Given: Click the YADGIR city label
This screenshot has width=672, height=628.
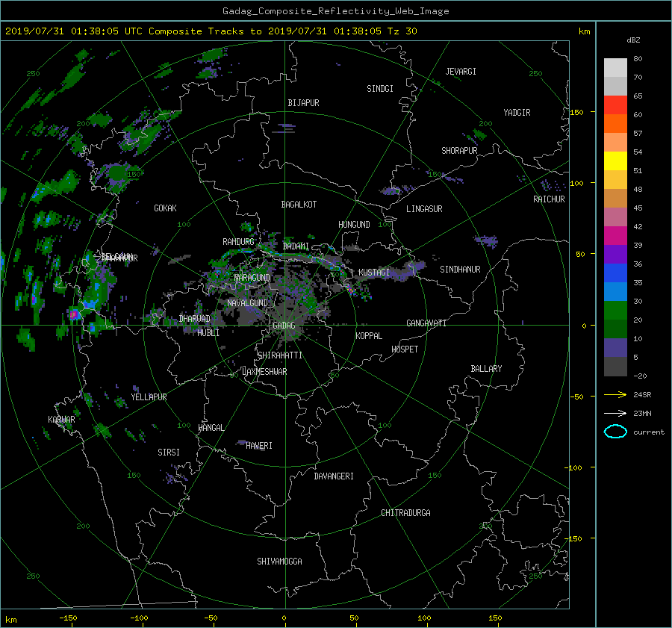Looking at the screenshot, I should coord(517,113).
